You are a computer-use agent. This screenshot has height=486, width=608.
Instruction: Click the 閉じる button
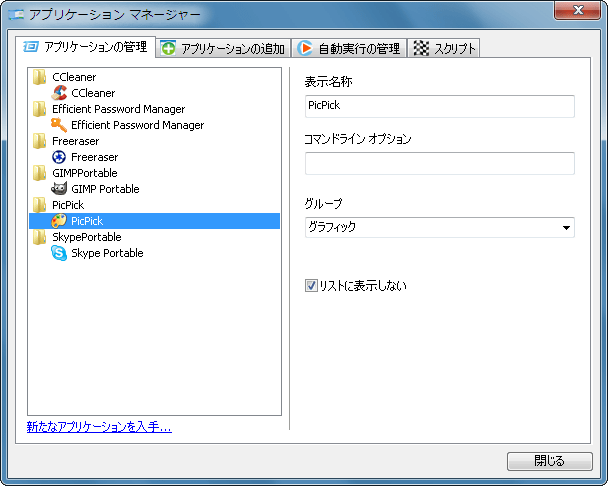coord(549,461)
